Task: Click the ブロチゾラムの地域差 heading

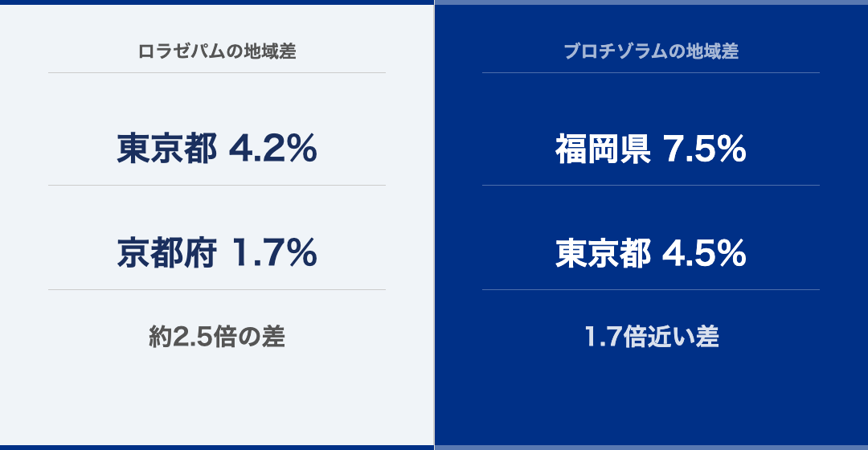Action: (x=651, y=51)
